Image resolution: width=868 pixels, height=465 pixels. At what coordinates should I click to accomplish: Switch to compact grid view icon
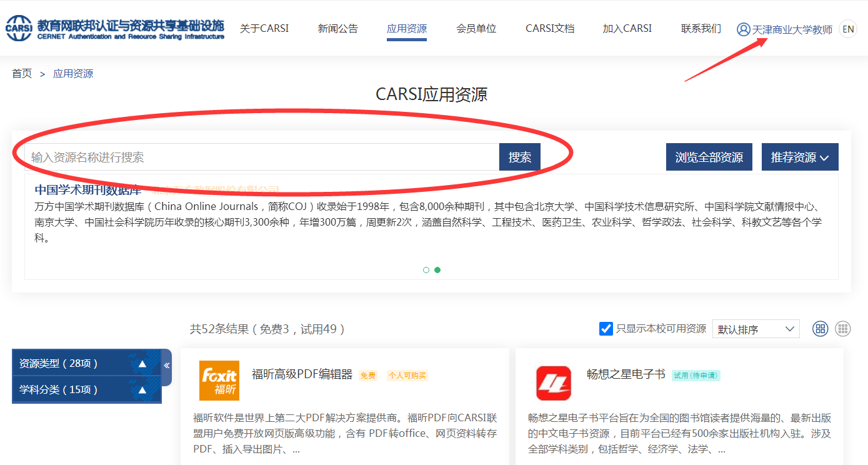point(843,329)
